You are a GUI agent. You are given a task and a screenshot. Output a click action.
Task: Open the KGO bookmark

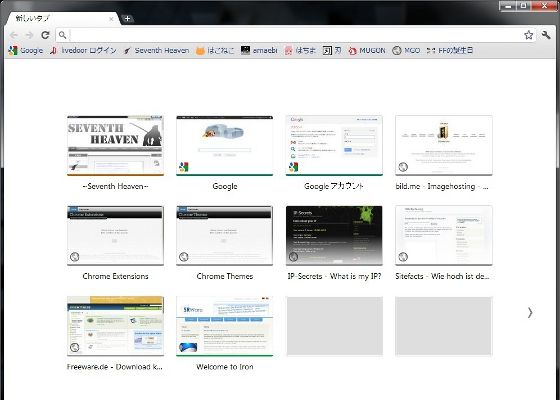[x=406, y=51]
